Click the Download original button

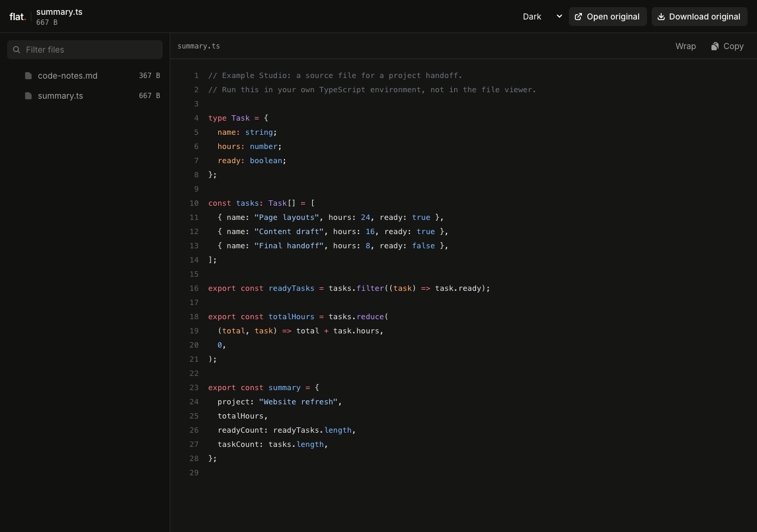(x=700, y=17)
